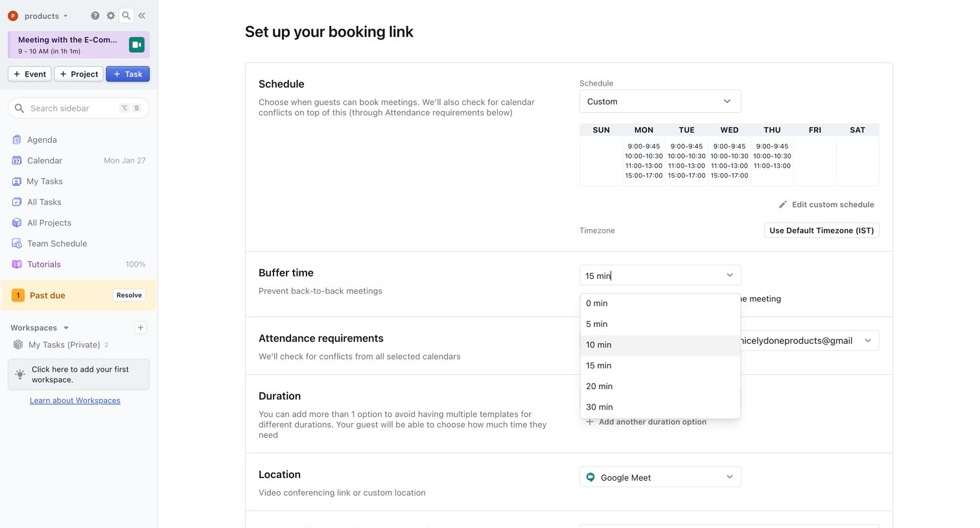This screenshot has width=980, height=528.
Task: Click the 15:00-17:00 slot under WED
Action: pos(729,175)
